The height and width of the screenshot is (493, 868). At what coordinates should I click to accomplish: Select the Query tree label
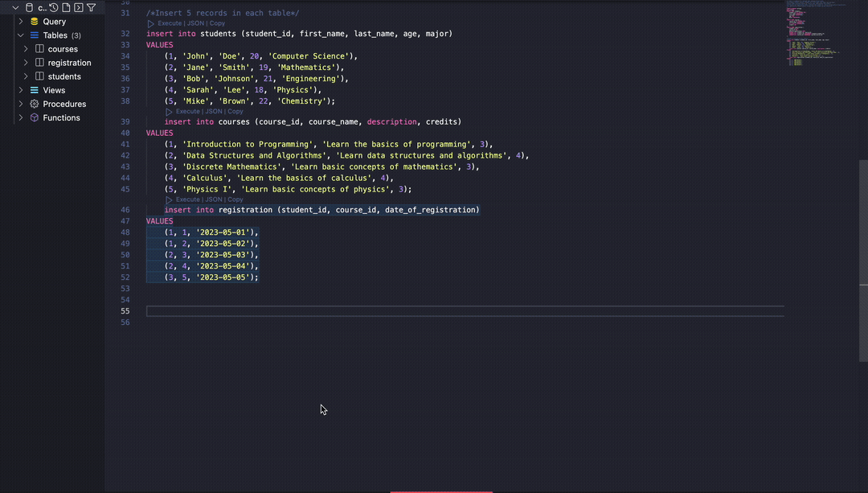click(55, 22)
